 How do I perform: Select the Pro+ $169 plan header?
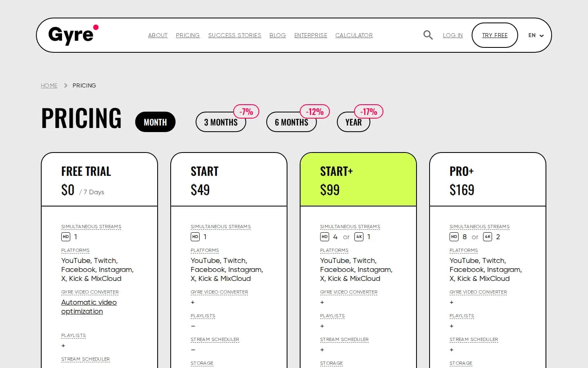(488, 180)
